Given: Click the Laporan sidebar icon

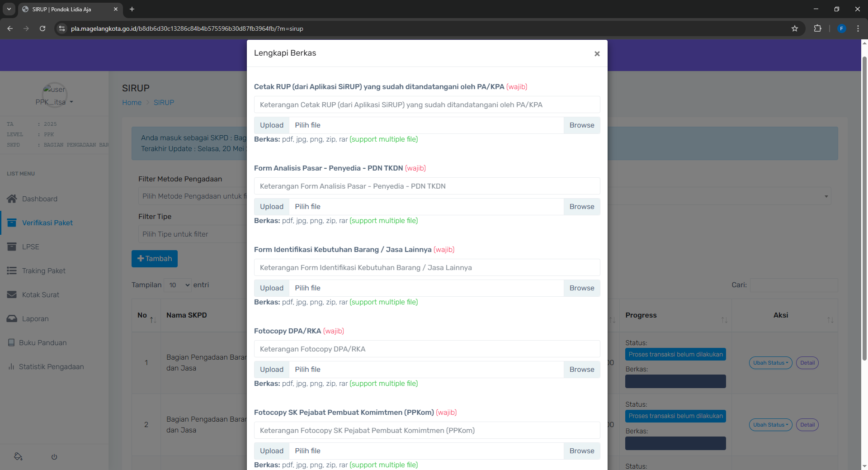Looking at the screenshot, I should pos(12,318).
